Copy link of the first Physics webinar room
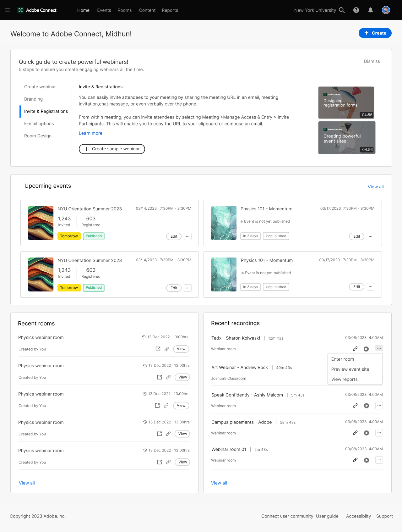This screenshot has width=402, height=532. [x=167, y=349]
